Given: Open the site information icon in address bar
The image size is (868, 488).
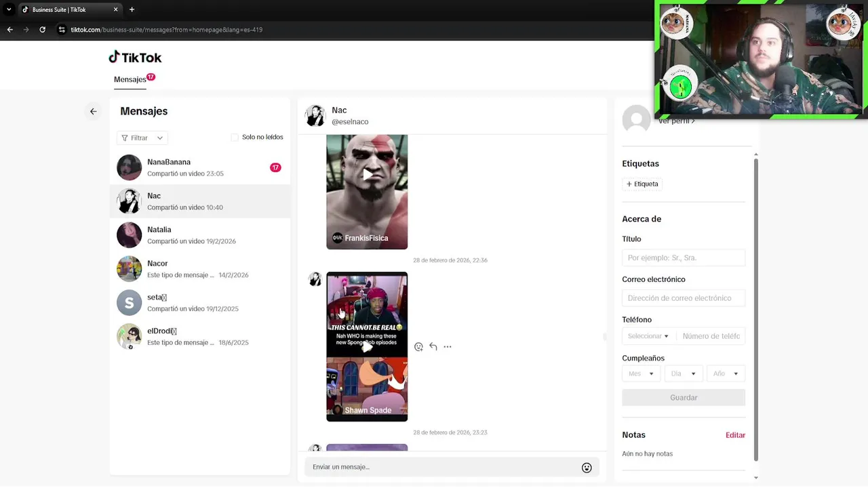Looking at the screenshot, I should click(62, 30).
